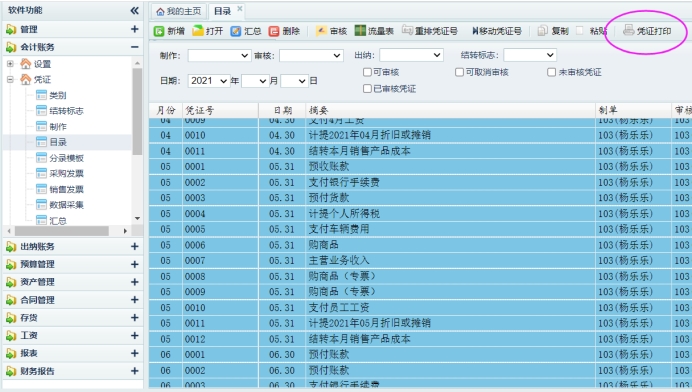692x392 pixels.
Task: Collapse the 会计账务 section
Action: pyautogui.click(x=135, y=47)
